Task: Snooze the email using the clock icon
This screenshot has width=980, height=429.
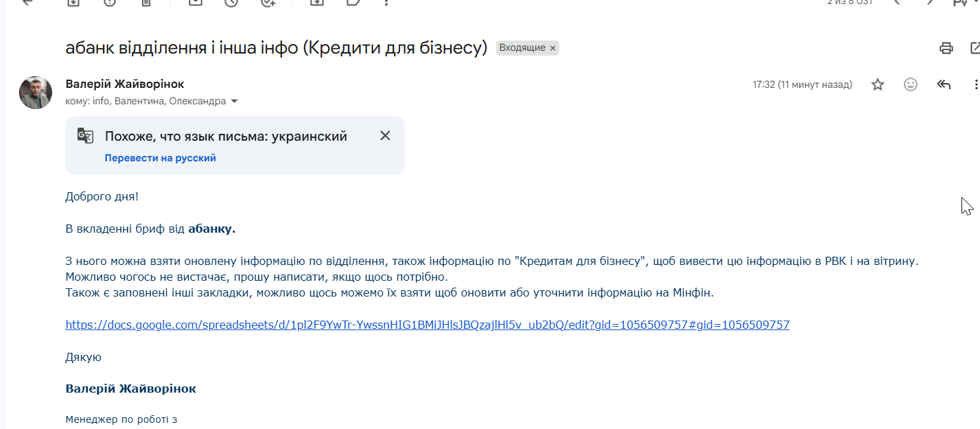Action: coord(231,3)
